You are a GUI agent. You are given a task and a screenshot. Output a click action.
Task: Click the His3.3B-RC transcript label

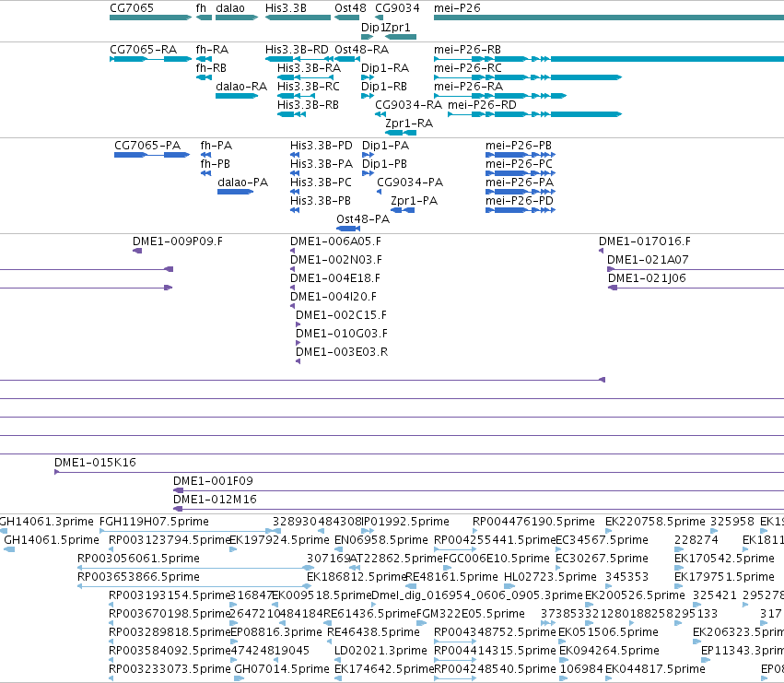coord(309,87)
